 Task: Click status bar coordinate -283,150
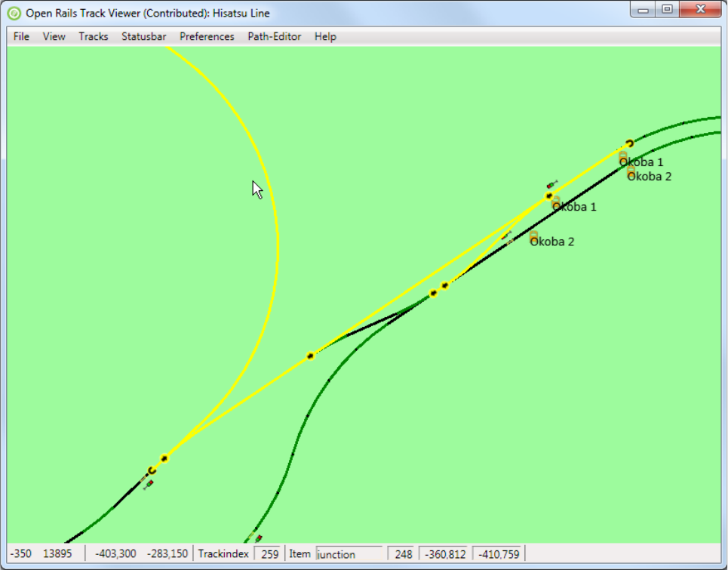pos(167,553)
